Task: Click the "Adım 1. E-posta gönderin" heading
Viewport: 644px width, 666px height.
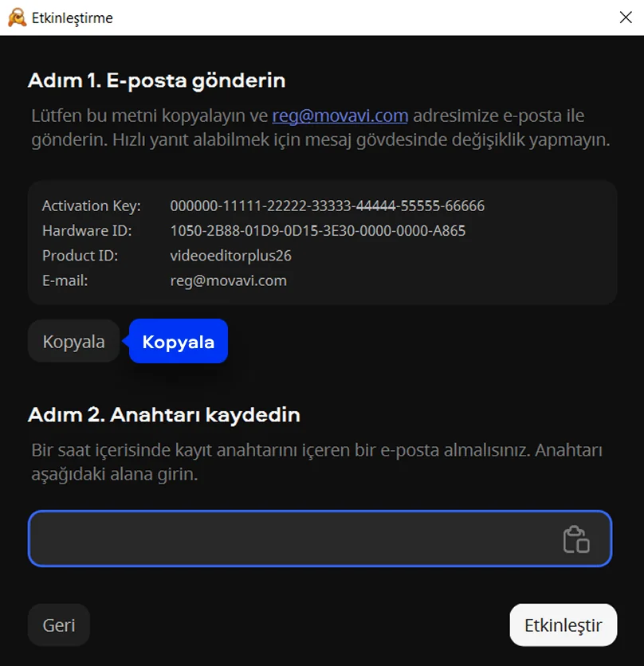Action: [x=156, y=80]
